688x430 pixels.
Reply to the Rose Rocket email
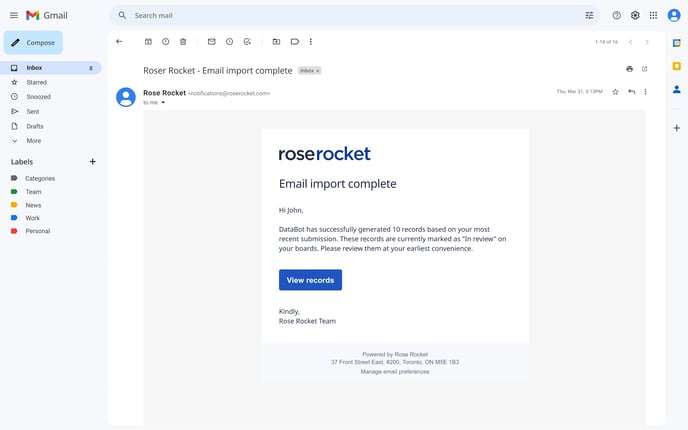point(631,92)
